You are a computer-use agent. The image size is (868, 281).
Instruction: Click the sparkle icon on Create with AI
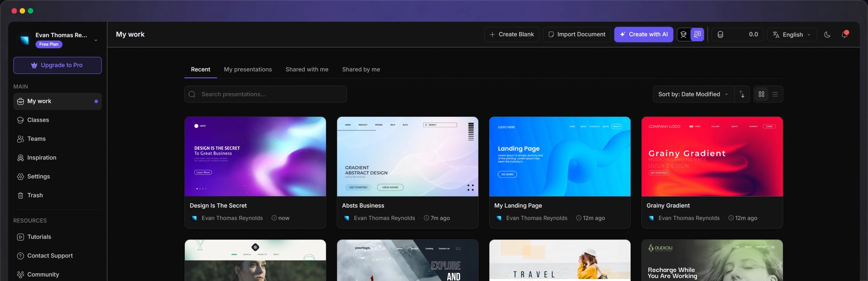coord(623,34)
